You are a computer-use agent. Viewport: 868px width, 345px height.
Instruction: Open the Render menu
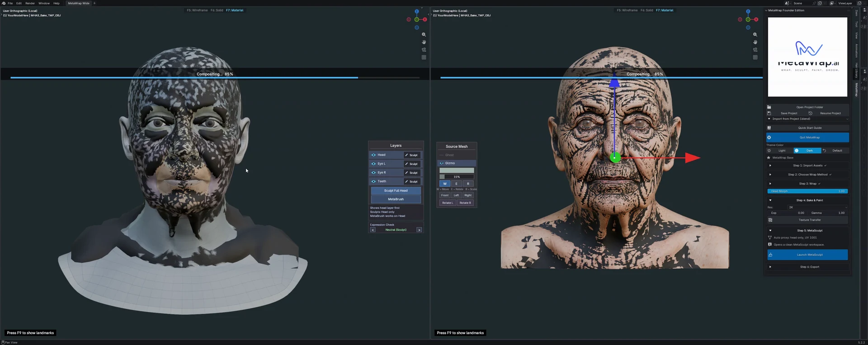click(x=30, y=3)
